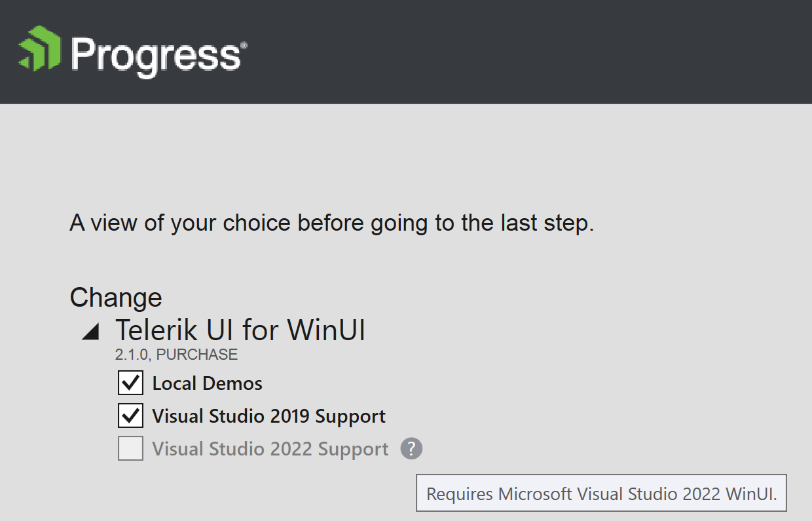Screen dimensions: 812x521
Task: Collapse the Telerik UI for WinUI triangle
Action: 90,333
